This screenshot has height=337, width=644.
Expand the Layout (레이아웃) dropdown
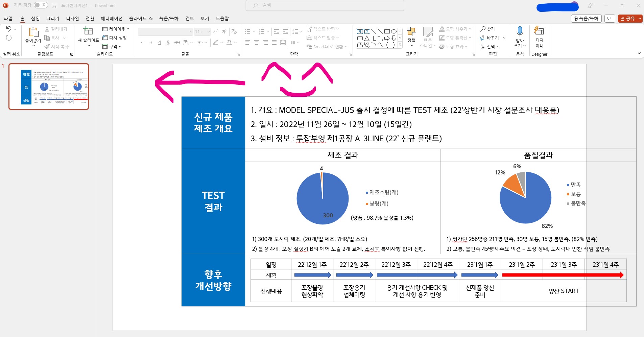[x=116, y=29]
